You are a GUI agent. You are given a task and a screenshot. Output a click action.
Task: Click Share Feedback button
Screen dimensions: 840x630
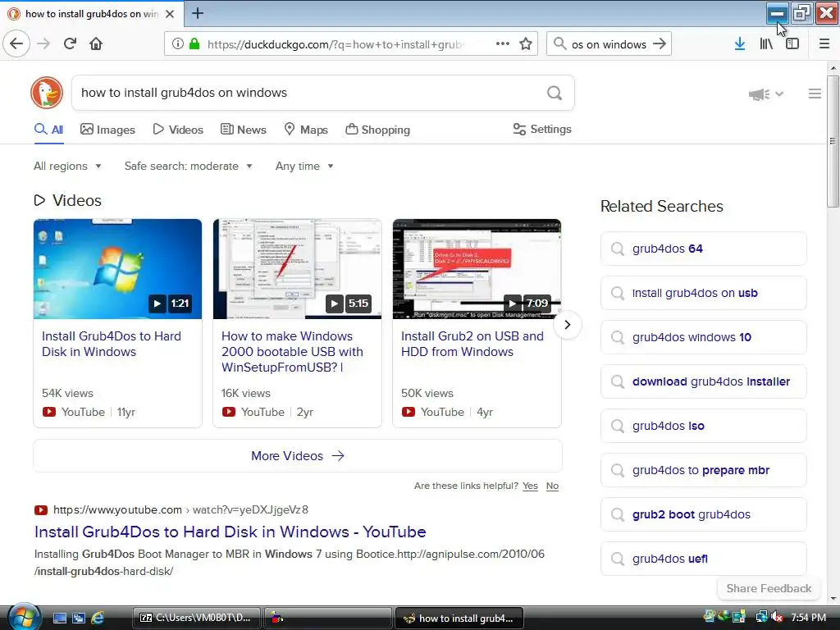tap(769, 588)
